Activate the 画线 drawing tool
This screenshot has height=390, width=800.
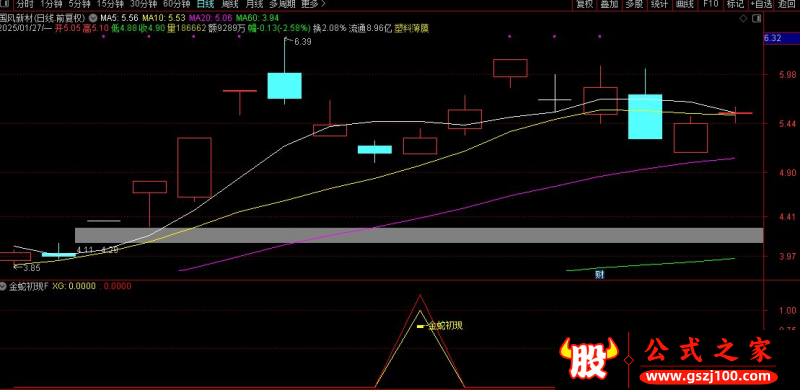point(685,5)
